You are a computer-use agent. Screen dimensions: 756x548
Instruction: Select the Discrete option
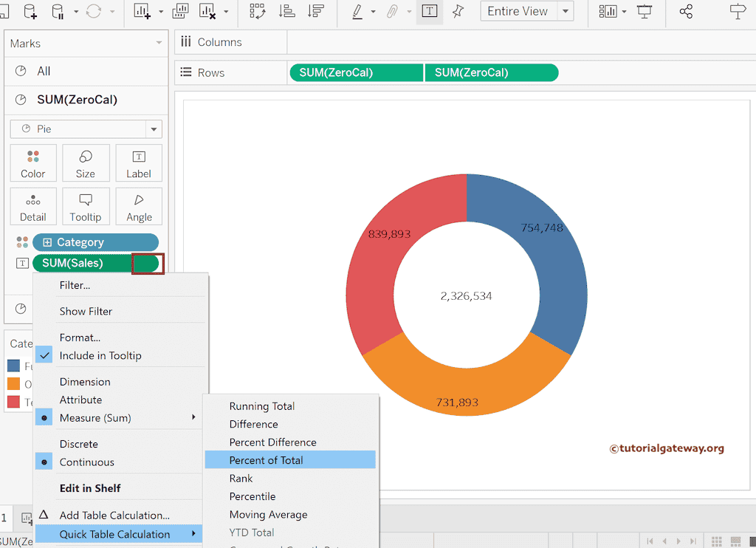click(x=79, y=444)
